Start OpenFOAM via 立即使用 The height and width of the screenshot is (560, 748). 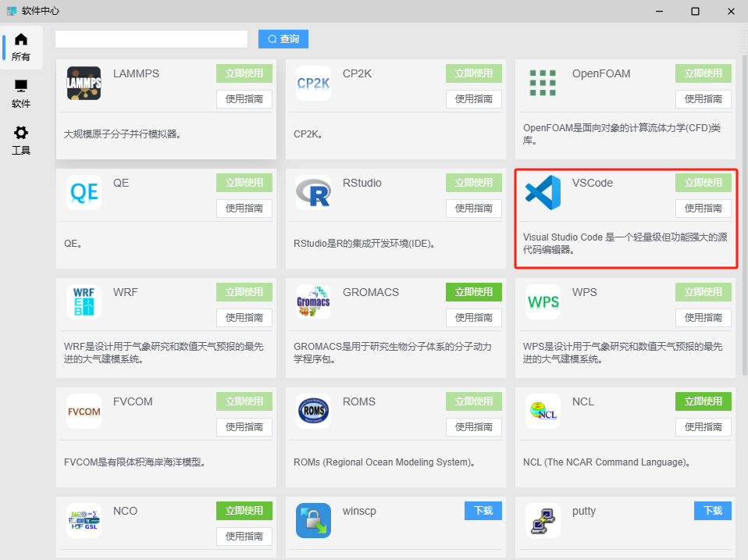(x=703, y=73)
